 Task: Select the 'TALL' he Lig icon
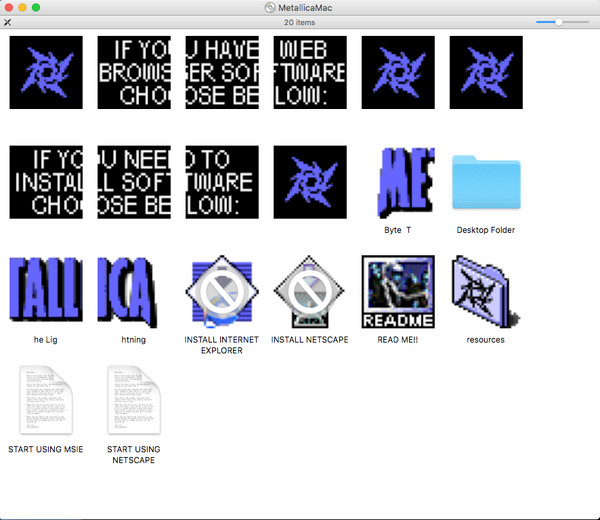[46, 290]
